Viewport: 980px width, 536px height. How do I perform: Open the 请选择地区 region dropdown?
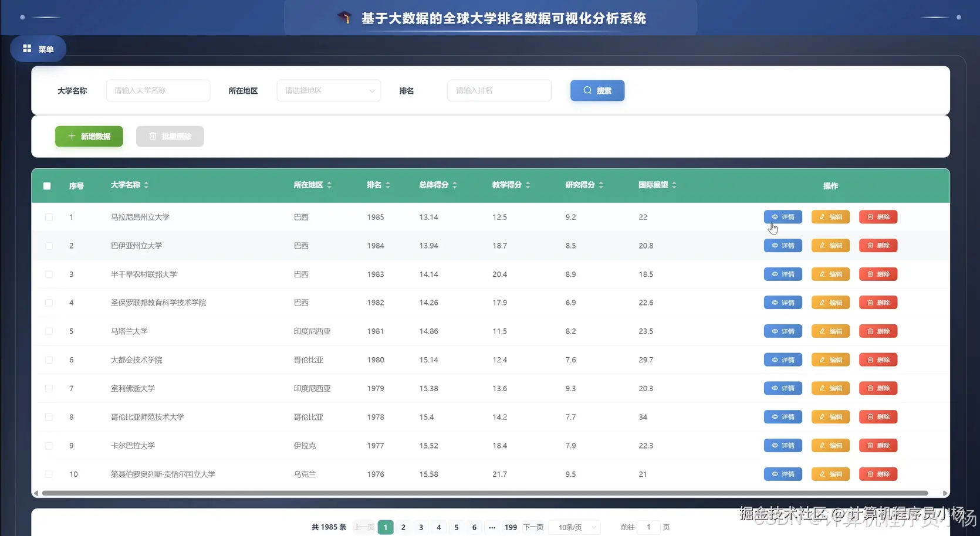pyautogui.click(x=328, y=90)
